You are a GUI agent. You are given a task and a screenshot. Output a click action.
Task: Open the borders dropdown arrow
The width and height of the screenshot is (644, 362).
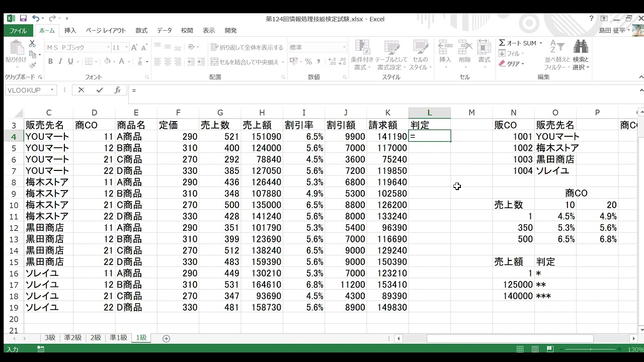point(97,62)
